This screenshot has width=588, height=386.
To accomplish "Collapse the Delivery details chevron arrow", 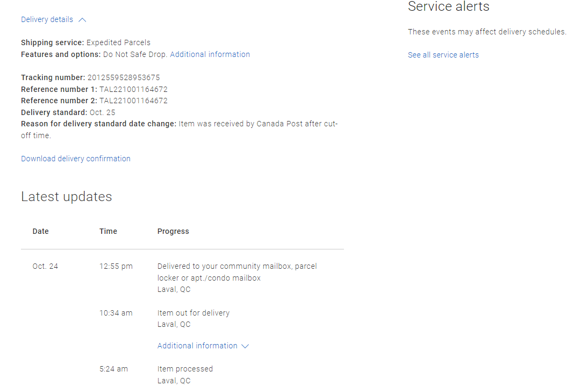I will [x=82, y=20].
